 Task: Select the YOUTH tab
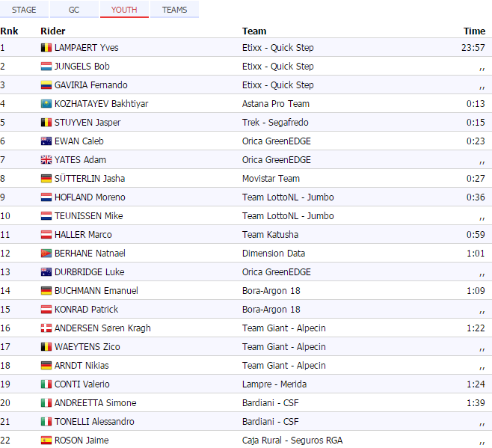pos(124,10)
